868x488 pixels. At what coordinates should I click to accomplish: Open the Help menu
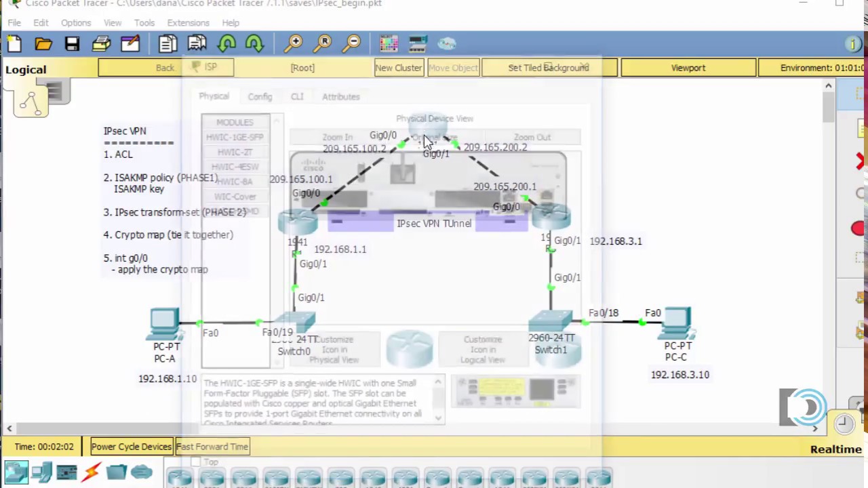click(231, 22)
